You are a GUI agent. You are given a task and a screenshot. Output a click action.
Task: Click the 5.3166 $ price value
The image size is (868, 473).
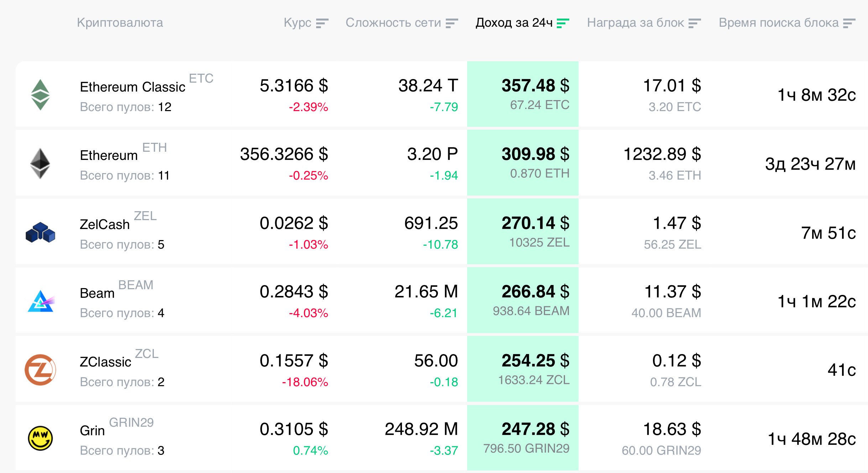pos(294,85)
